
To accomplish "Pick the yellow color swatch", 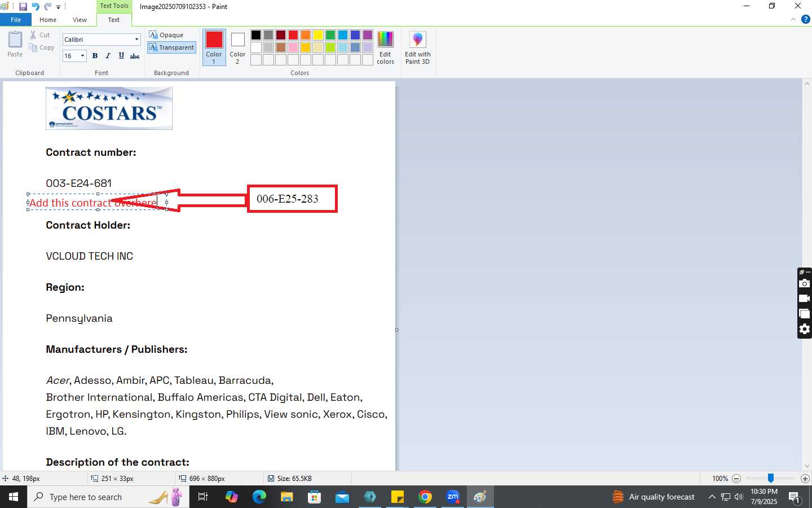I will pos(318,35).
